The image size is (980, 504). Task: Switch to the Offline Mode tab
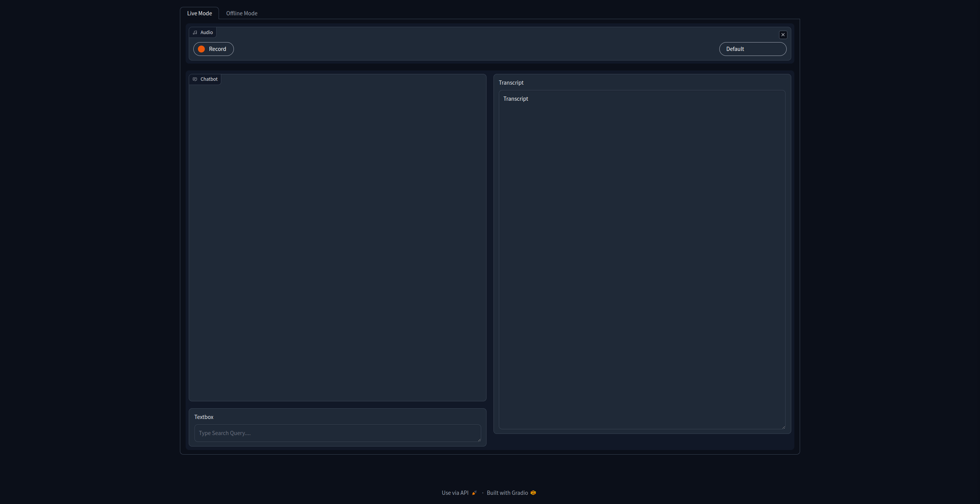tap(242, 13)
